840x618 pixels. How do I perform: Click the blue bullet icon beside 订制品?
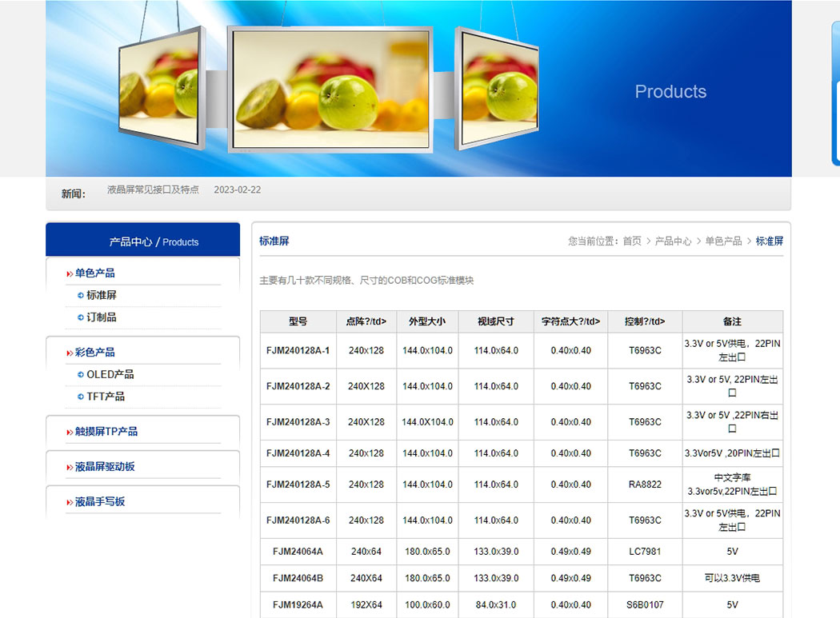click(81, 317)
